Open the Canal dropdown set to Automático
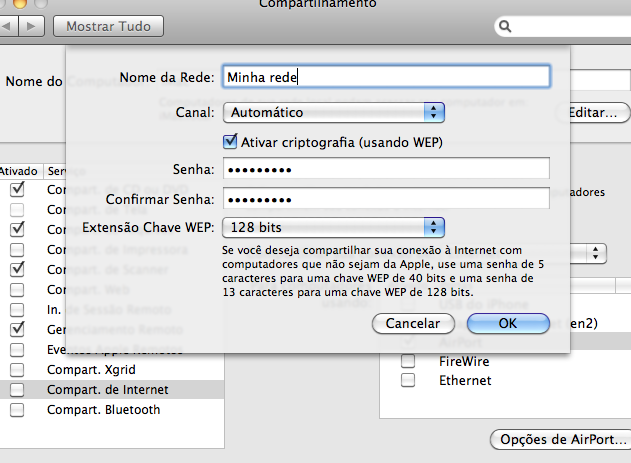 [333, 112]
